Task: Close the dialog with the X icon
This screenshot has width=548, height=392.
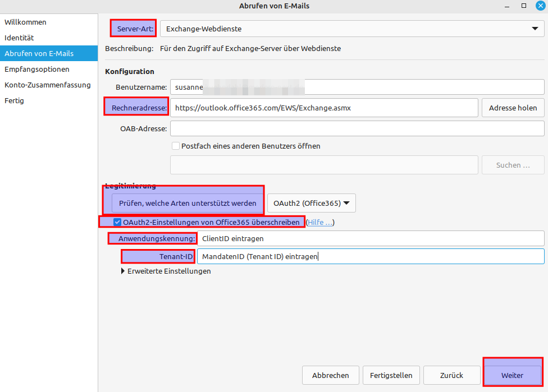Action: pos(540,6)
